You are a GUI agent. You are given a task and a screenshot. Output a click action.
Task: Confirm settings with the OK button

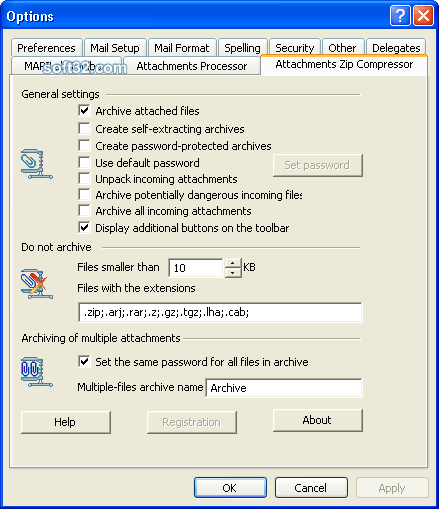pos(230,488)
